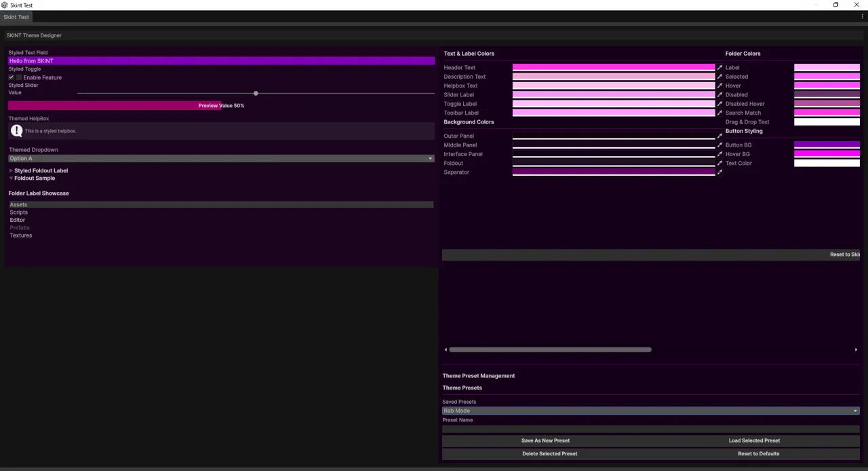Open the Slider Label color swatch
Image resolution: width=868 pixels, height=471 pixels.
point(614,95)
